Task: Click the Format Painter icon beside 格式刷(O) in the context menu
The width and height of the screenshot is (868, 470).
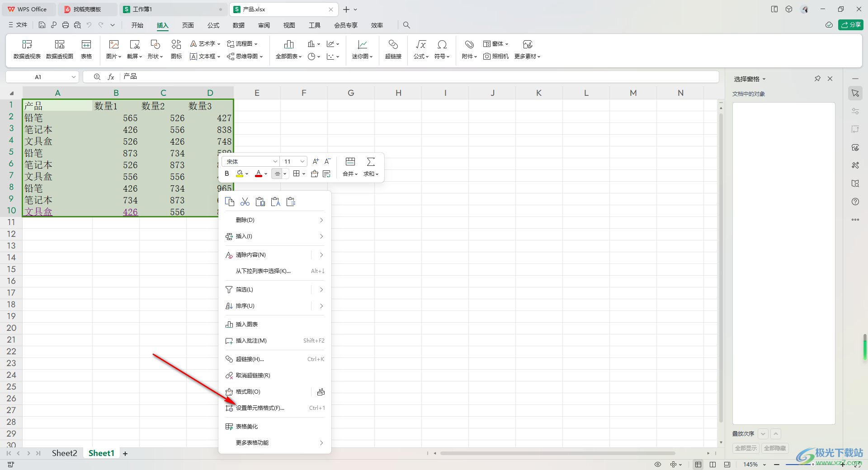Action: pyautogui.click(x=321, y=392)
